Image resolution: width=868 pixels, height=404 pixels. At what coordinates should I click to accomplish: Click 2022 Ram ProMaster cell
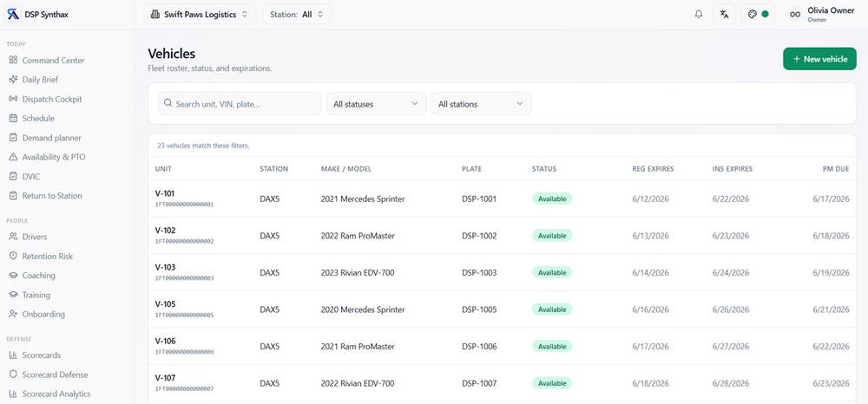pyautogui.click(x=358, y=236)
